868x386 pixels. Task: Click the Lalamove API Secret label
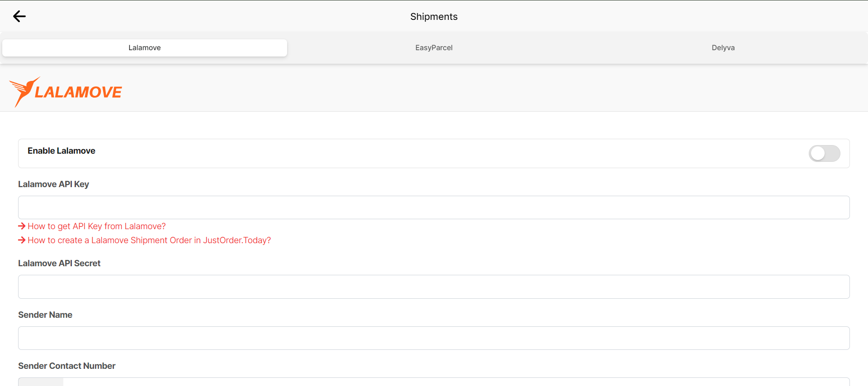(59, 263)
